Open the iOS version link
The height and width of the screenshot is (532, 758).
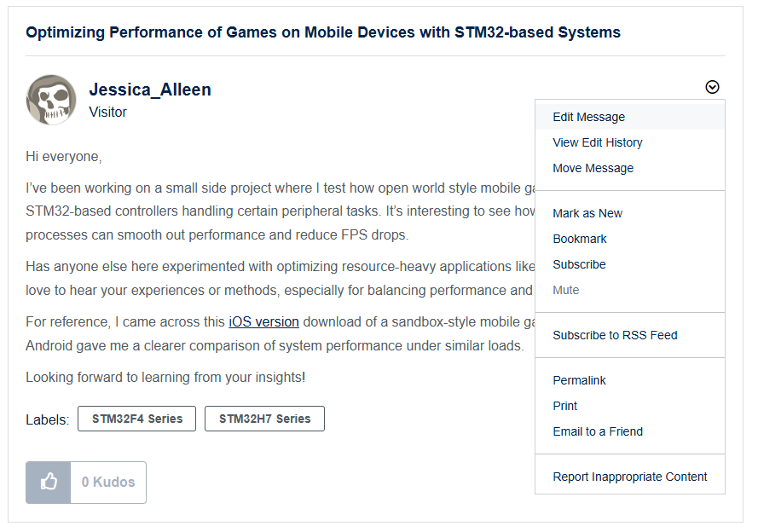tap(263, 322)
